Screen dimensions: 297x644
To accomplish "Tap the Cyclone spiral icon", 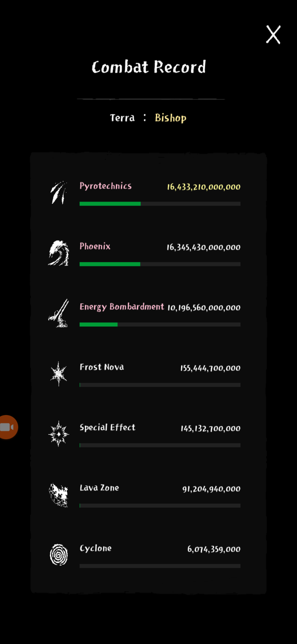I will (59, 555).
